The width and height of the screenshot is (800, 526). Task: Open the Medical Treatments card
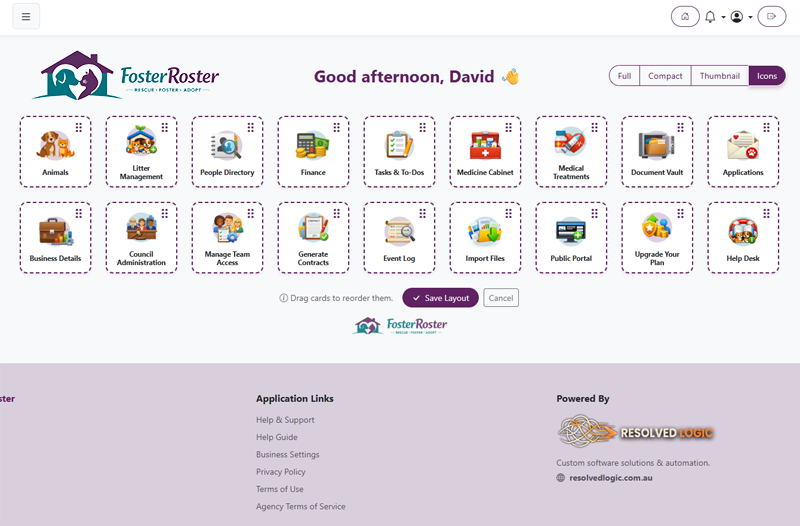571,152
